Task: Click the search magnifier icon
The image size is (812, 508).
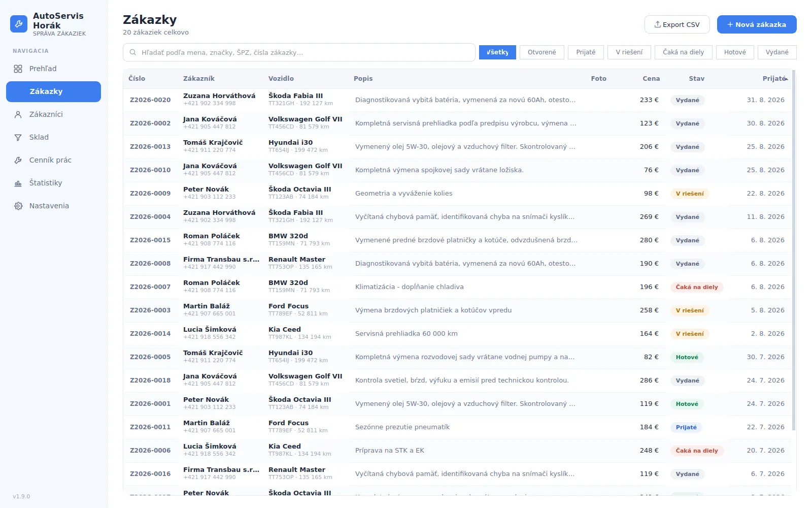Action: pos(133,52)
